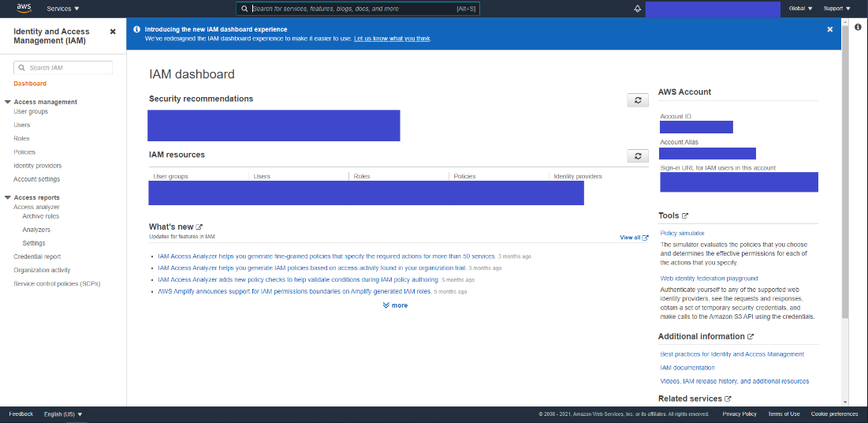Screen dimensions: 868x423
Task: Open Organization activity in the sidebar
Action: tap(42, 270)
